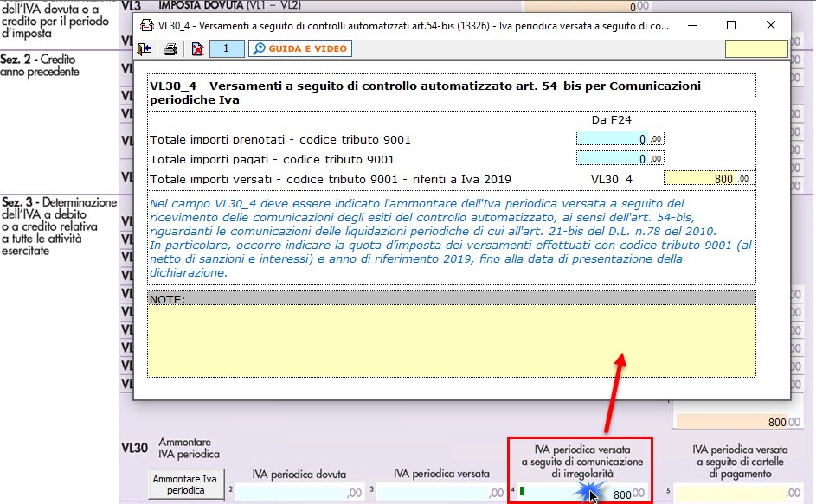816x504 pixels.
Task: Open Guida e Video help
Action: [300, 49]
